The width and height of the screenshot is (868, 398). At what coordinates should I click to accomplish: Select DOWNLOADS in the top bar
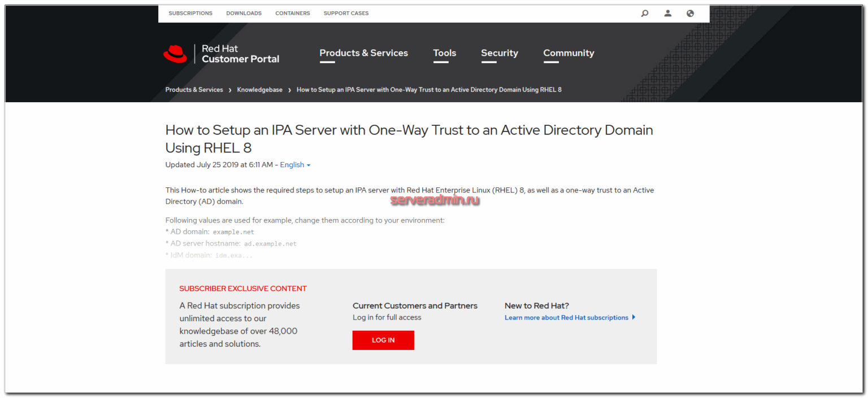(x=244, y=13)
